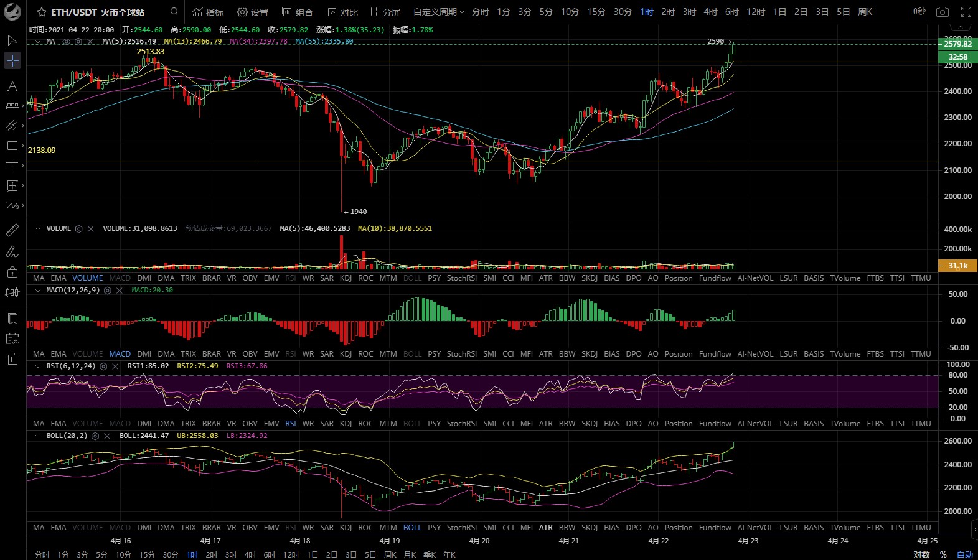Collapse the MACD(12,26,9) panel chevron

(38, 291)
